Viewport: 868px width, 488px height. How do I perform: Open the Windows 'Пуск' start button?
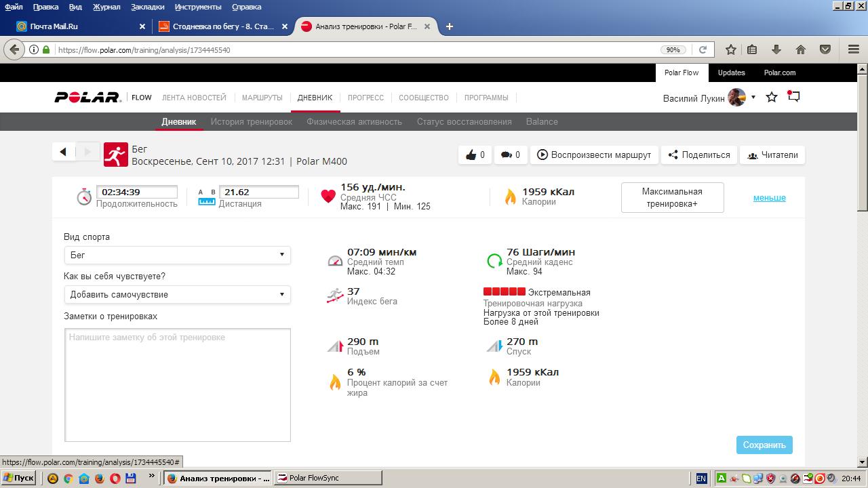[18, 478]
